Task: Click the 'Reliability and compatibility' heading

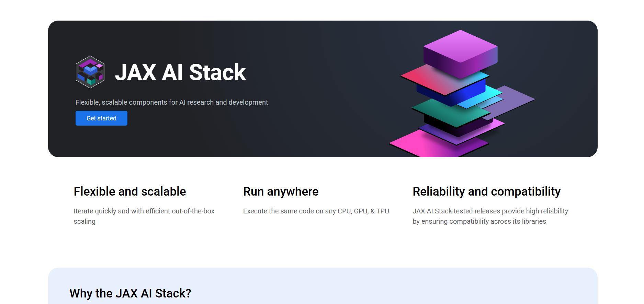Action: [x=487, y=191]
